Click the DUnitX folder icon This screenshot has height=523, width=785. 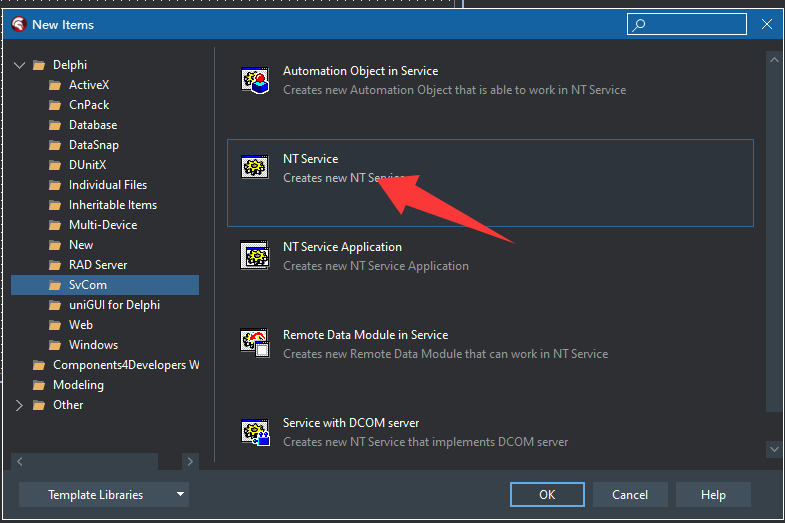coord(55,165)
